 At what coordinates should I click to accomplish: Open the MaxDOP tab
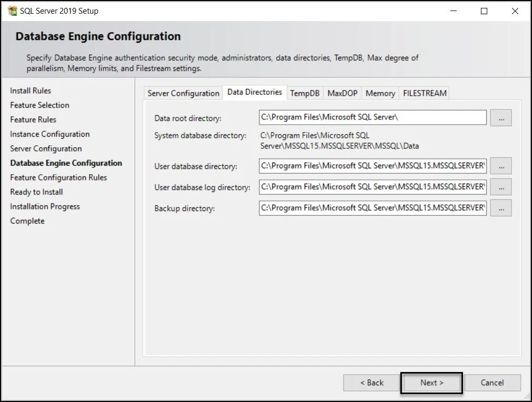(x=342, y=93)
